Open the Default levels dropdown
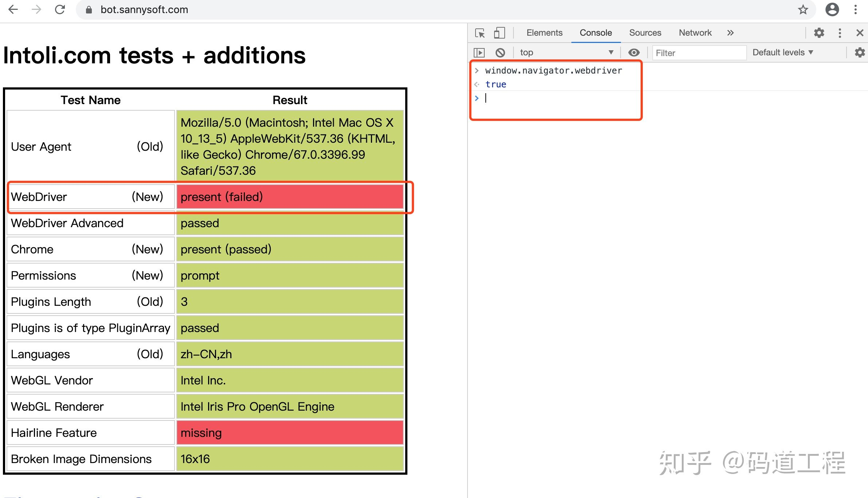 pyautogui.click(x=782, y=53)
